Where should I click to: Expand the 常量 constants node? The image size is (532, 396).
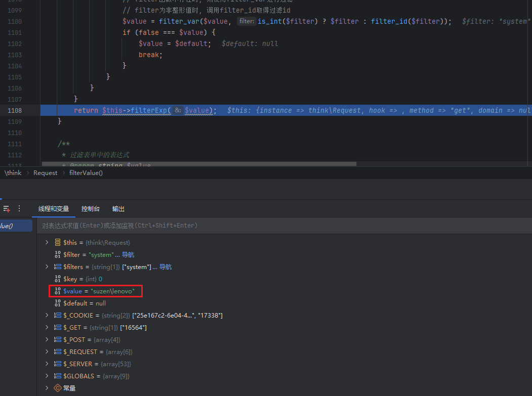tap(47, 388)
